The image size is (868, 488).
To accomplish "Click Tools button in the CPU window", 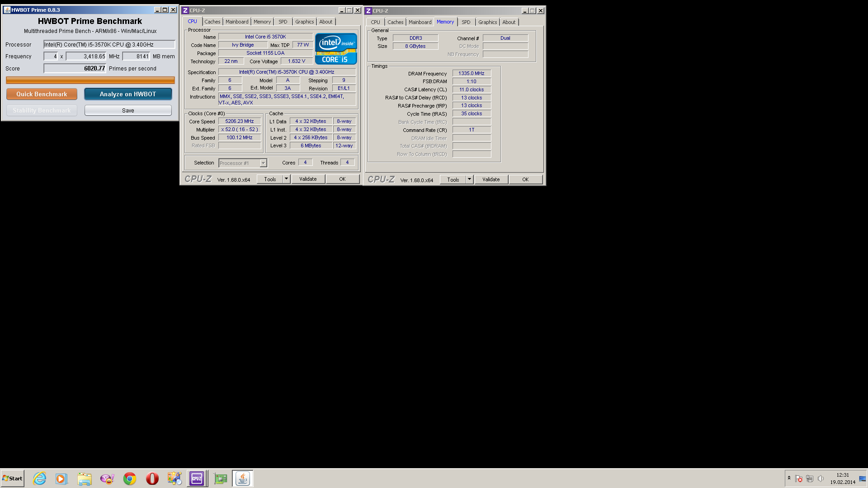I will click(x=270, y=179).
